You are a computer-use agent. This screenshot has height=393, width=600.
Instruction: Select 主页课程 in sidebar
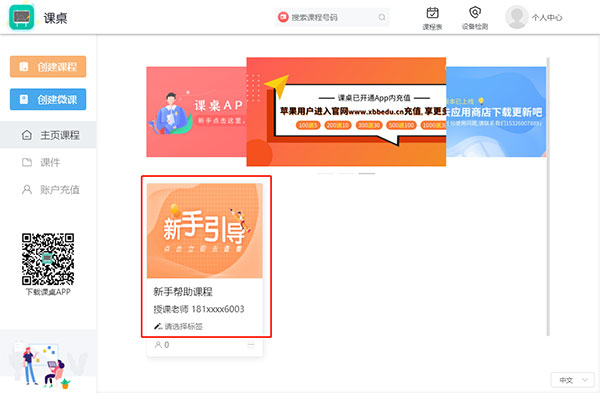(48, 135)
